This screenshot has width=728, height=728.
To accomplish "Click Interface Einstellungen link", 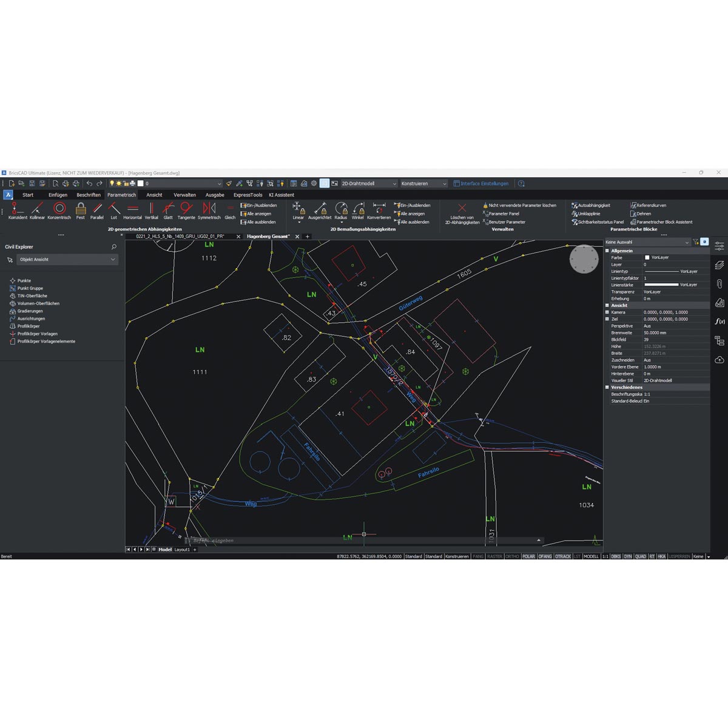I will [x=484, y=184].
